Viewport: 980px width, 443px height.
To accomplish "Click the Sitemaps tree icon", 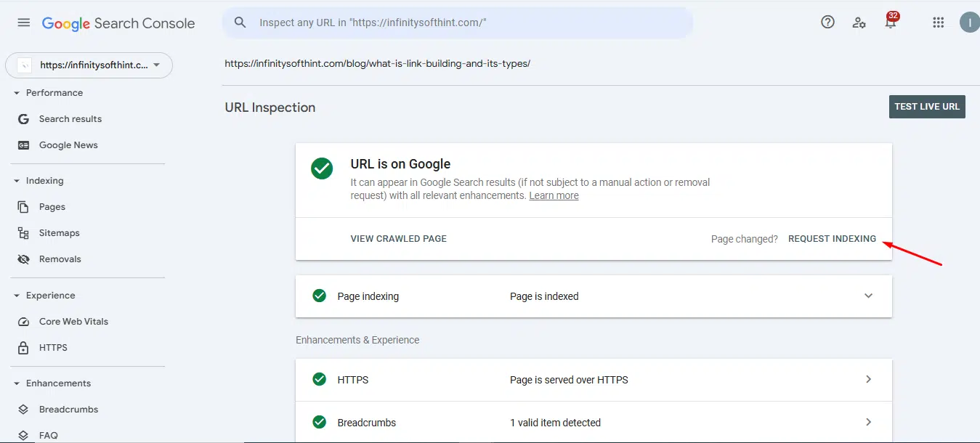I will click(x=24, y=233).
